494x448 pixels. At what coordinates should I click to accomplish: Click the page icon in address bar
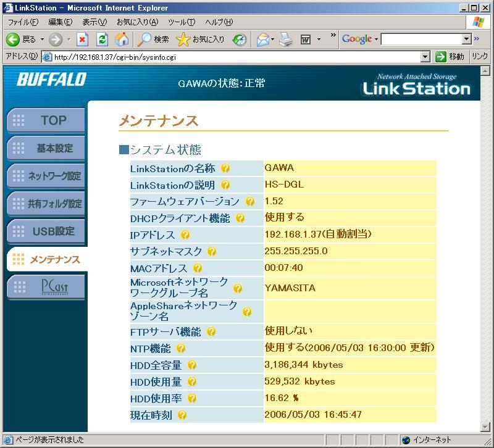coord(48,57)
